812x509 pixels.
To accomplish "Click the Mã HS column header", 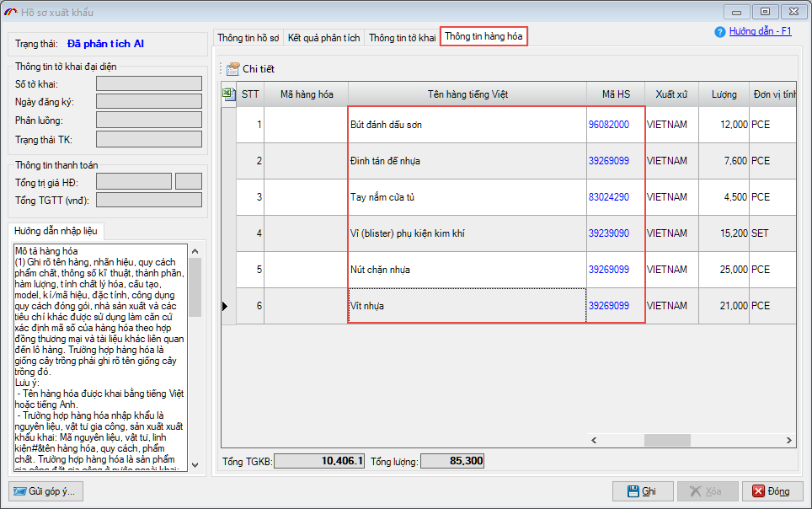I will (x=616, y=94).
